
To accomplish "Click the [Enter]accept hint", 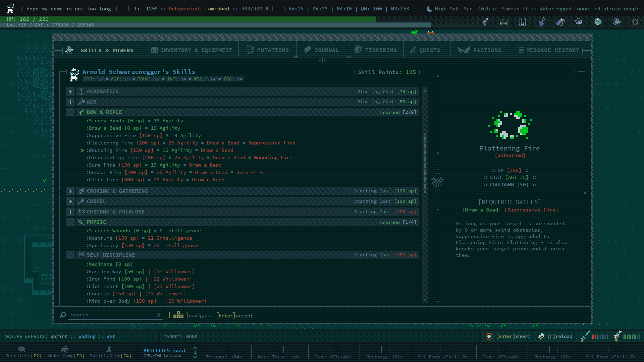I will pos(235,316).
